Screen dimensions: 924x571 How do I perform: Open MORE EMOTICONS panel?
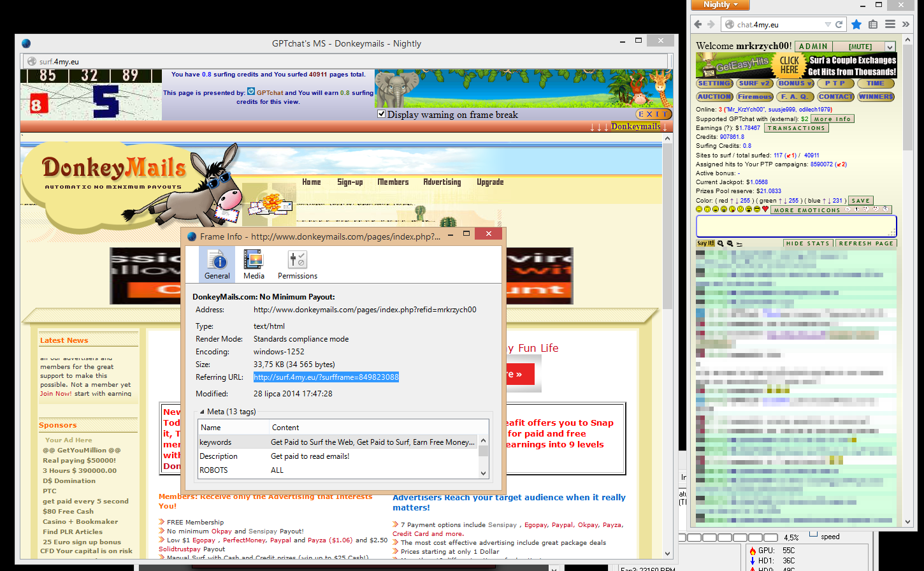[x=831, y=210]
